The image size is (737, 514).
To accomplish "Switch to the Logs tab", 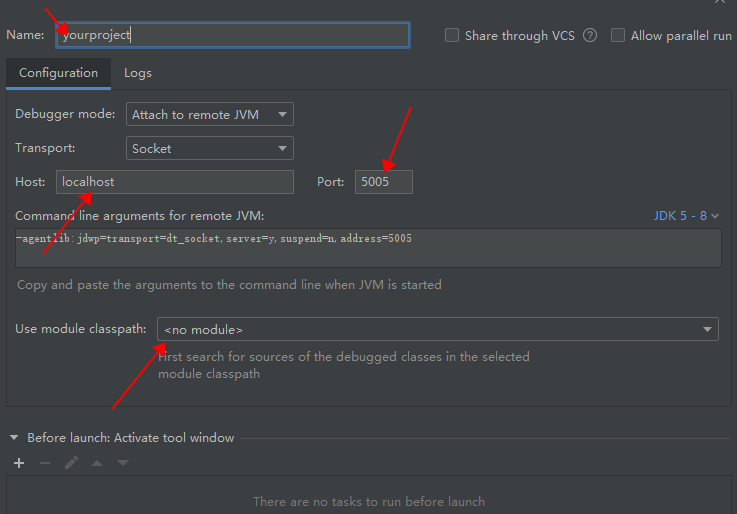I will 138,73.
